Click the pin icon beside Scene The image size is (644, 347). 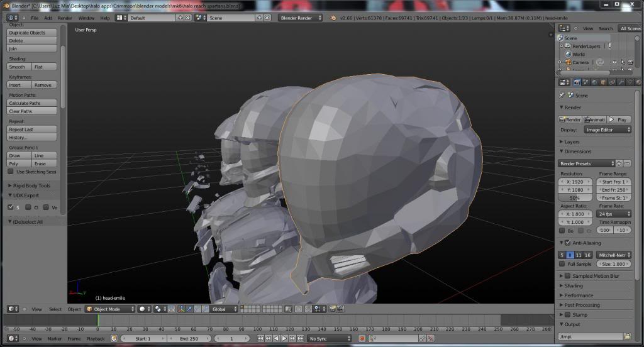pyautogui.click(x=562, y=96)
